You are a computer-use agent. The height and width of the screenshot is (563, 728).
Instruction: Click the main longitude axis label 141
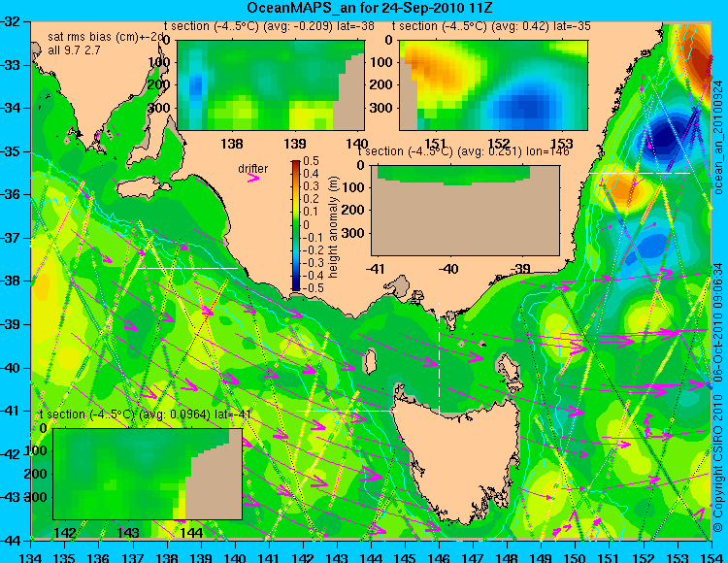point(269,557)
